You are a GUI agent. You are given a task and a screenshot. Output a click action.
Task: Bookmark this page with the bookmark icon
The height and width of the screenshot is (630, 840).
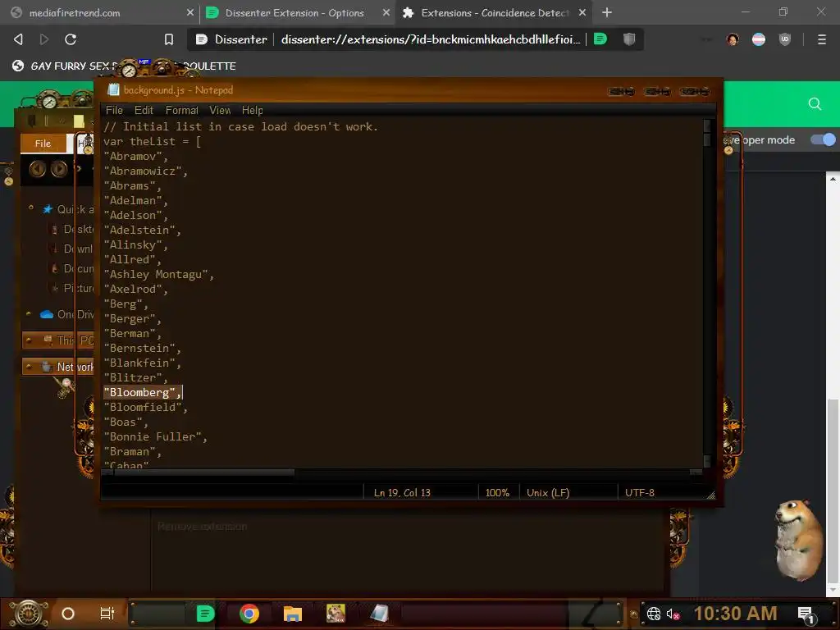tap(169, 39)
